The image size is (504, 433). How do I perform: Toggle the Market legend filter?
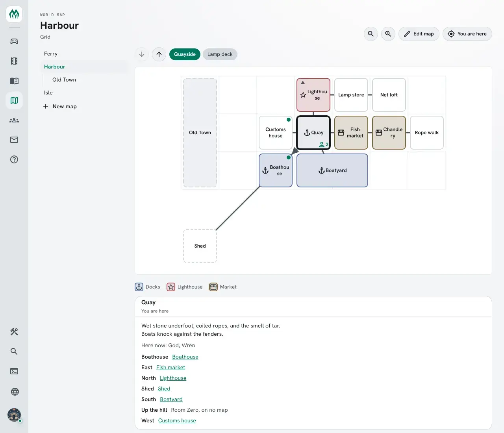[x=223, y=287]
